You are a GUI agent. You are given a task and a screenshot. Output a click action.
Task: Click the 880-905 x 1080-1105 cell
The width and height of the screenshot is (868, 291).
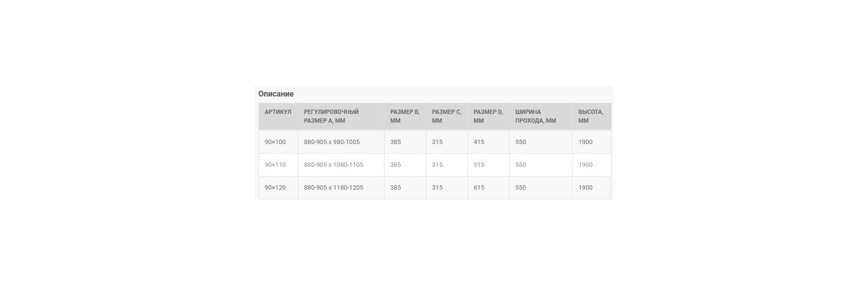341,165
